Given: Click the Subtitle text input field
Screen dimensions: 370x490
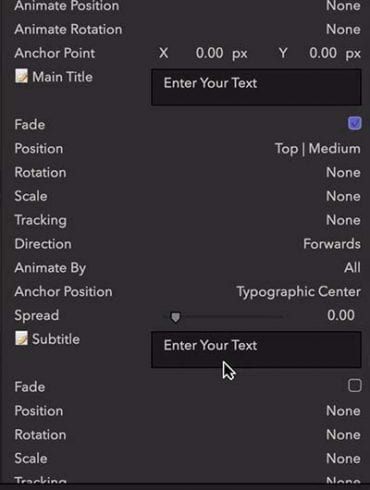Looking at the screenshot, I should (x=256, y=350).
